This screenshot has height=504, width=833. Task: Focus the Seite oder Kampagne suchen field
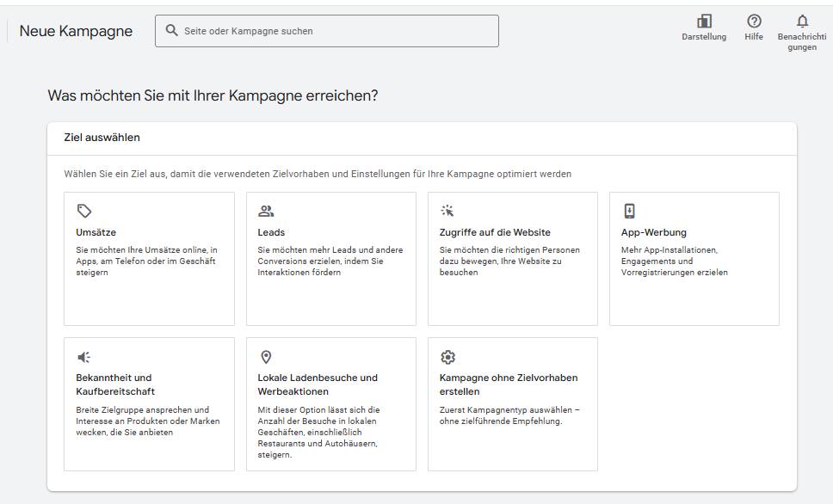point(327,31)
